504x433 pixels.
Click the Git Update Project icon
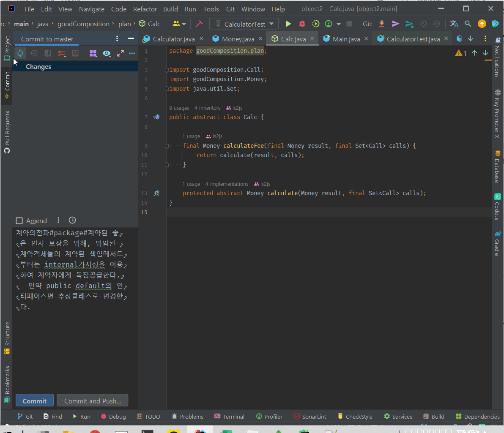pos(381,24)
